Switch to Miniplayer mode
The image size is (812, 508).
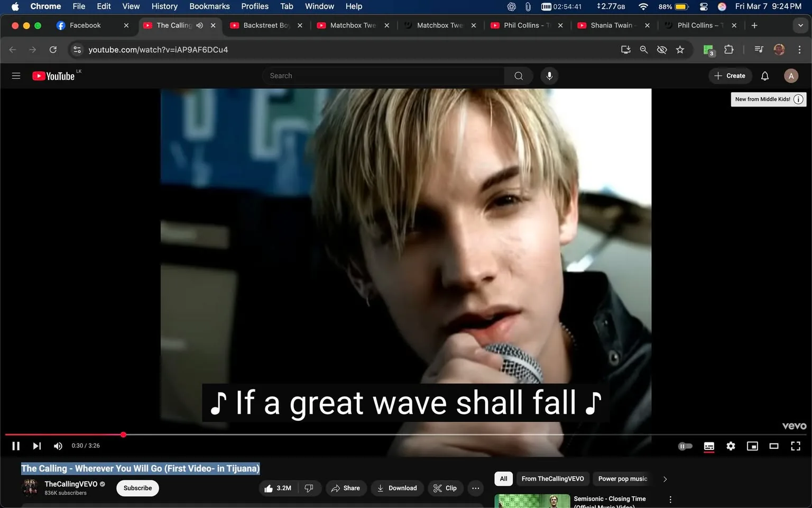pyautogui.click(x=752, y=446)
